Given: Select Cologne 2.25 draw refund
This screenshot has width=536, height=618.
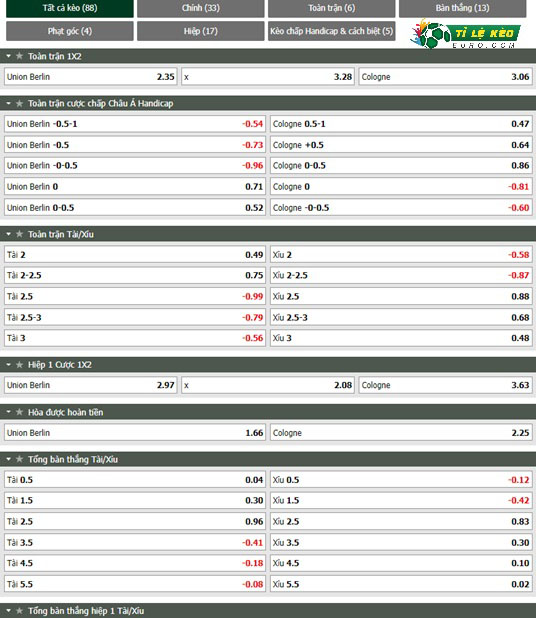Looking at the screenshot, I should tap(401, 433).
